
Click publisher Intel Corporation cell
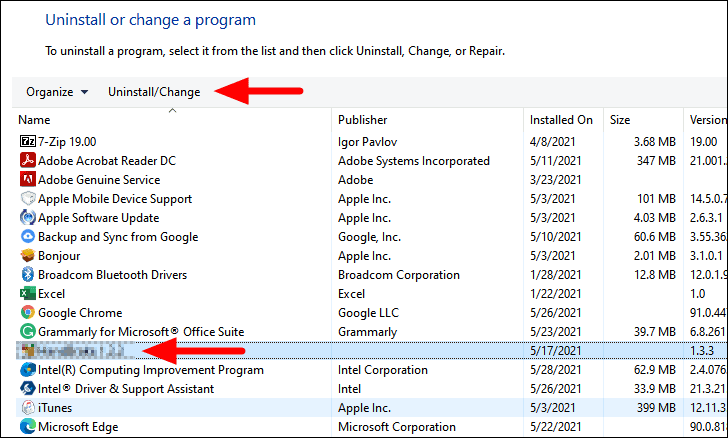click(x=383, y=370)
